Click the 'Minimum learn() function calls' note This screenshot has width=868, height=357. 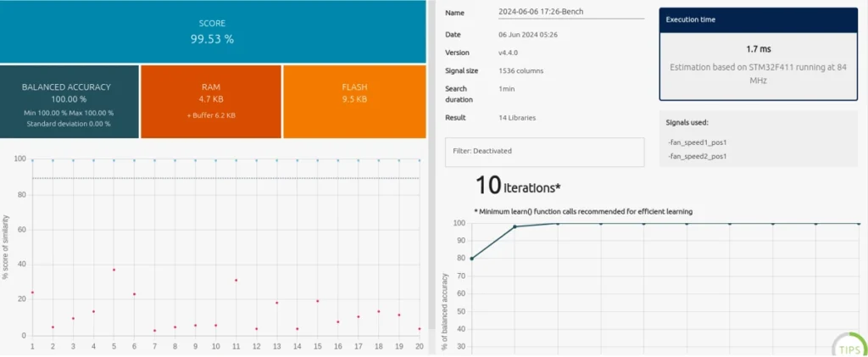(583, 211)
